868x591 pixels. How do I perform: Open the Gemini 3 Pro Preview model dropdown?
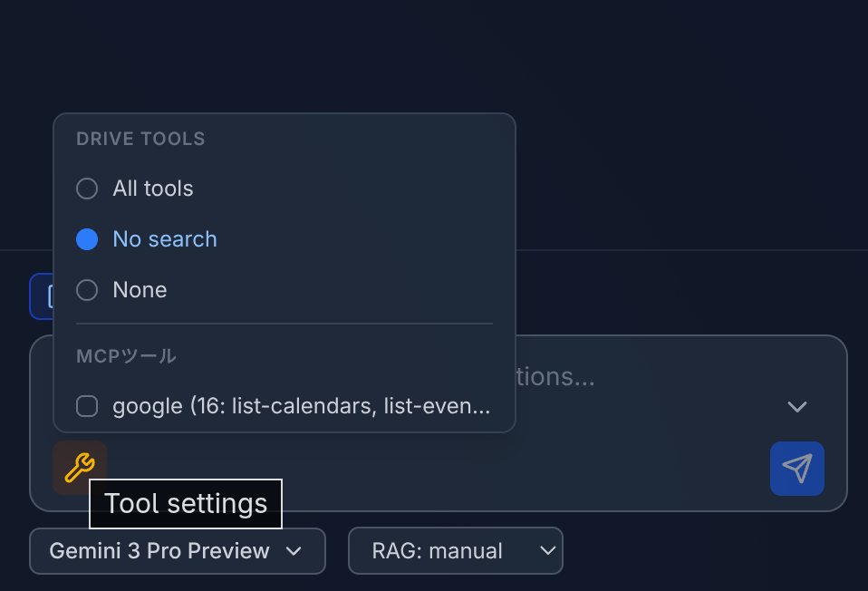(x=177, y=551)
